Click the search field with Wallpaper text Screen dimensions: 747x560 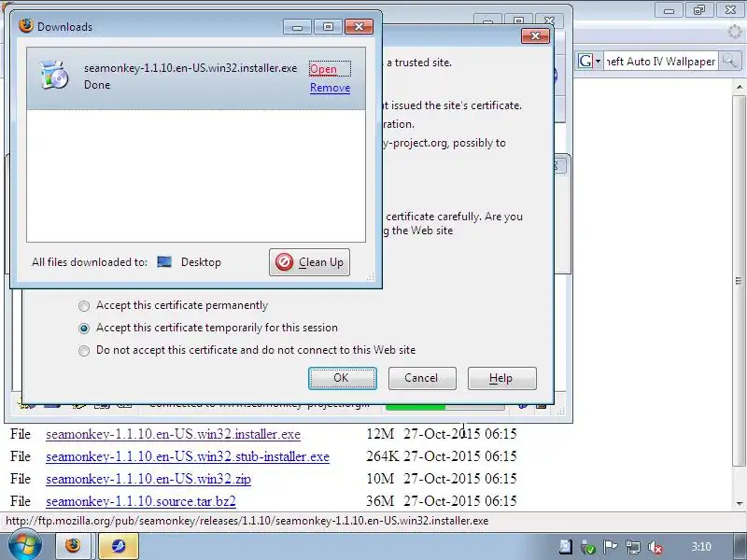coord(660,62)
